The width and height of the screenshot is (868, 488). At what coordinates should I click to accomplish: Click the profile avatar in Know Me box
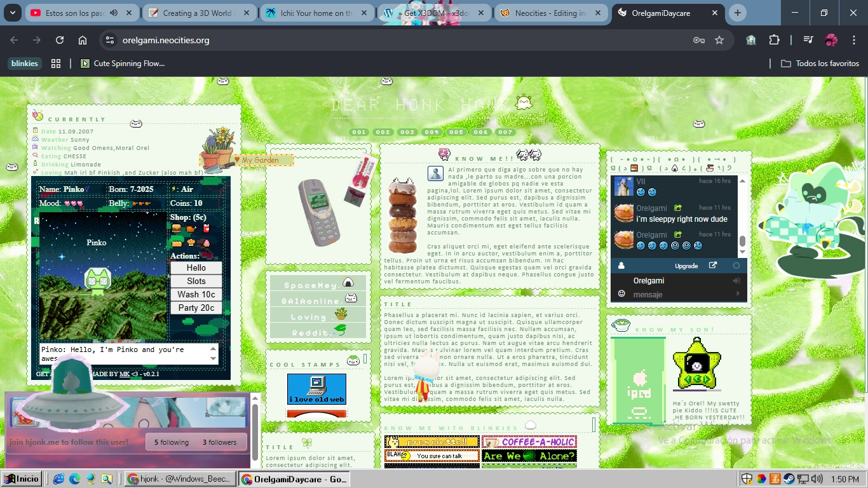(x=435, y=173)
